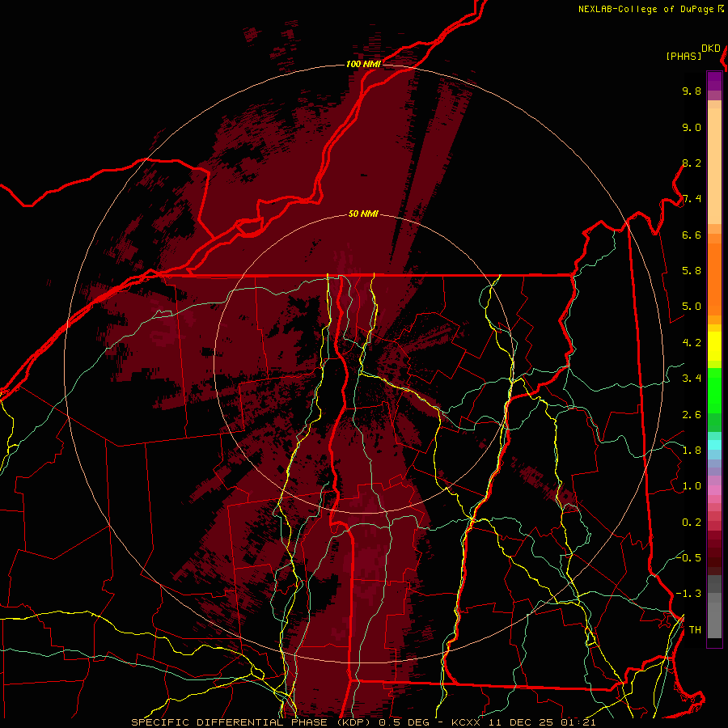Click the 2.6 value on color scale
This screenshot has width=728, height=728.
coord(692,415)
